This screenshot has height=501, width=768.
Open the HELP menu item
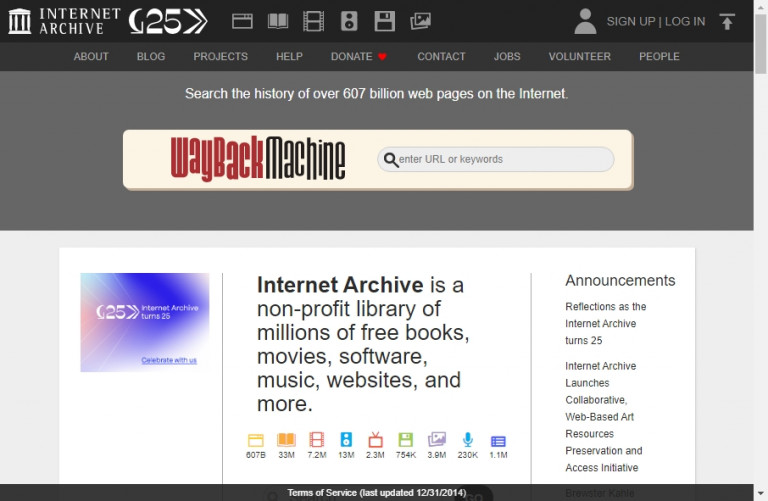pos(289,57)
